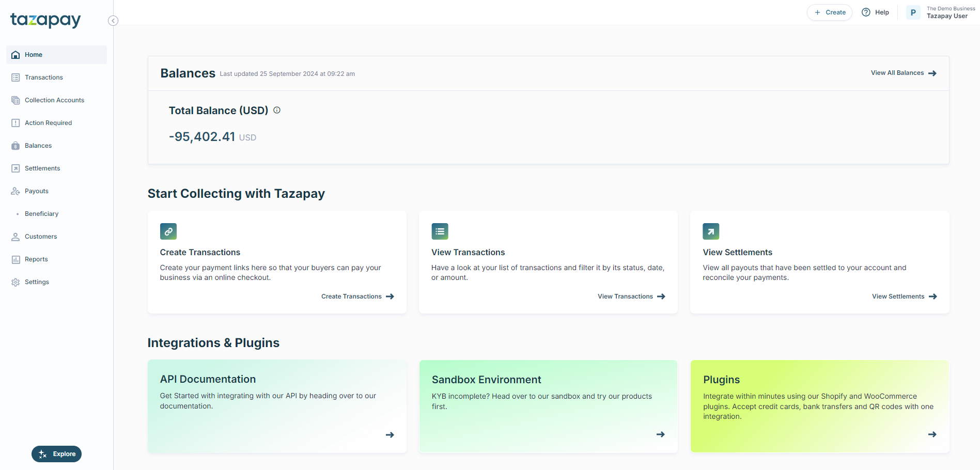Screen dimensions: 980x470
Task: Click the Transactions list icon in sidebar
Action: click(x=15, y=77)
